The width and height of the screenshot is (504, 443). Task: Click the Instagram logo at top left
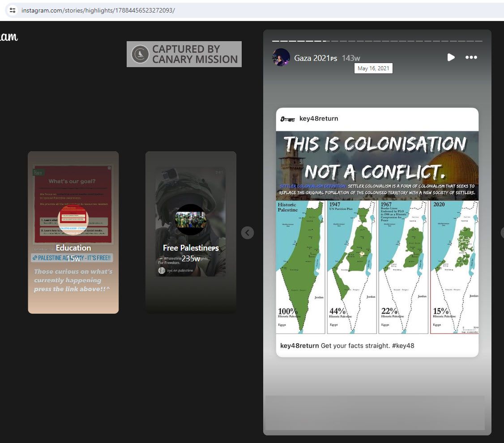(9, 37)
